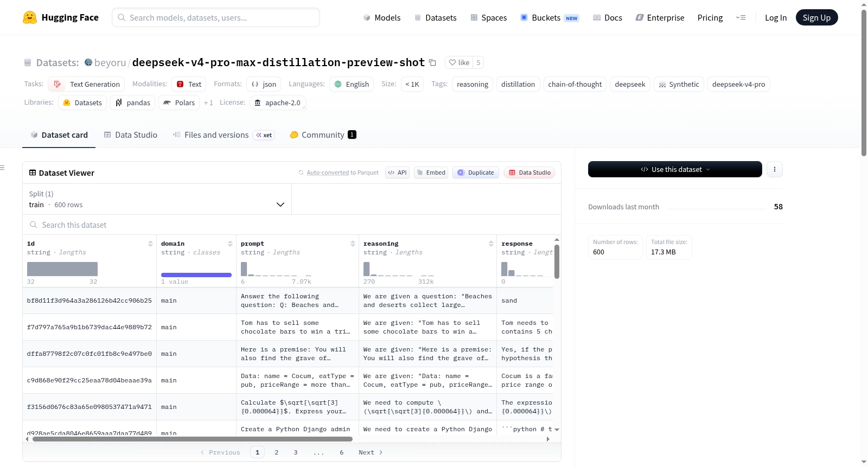Click the Next page link

click(x=371, y=452)
